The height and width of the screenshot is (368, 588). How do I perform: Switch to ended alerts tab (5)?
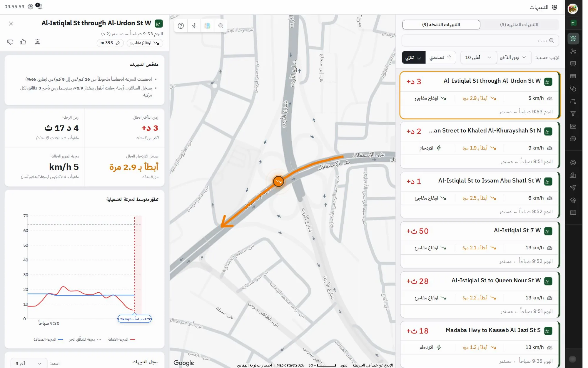click(x=519, y=25)
